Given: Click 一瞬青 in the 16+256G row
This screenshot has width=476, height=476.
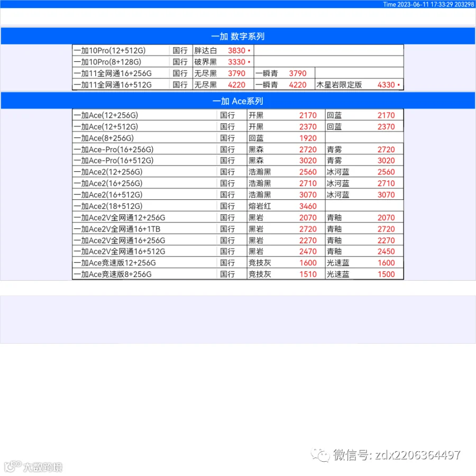Looking at the screenshot, I should pos(267,74).
